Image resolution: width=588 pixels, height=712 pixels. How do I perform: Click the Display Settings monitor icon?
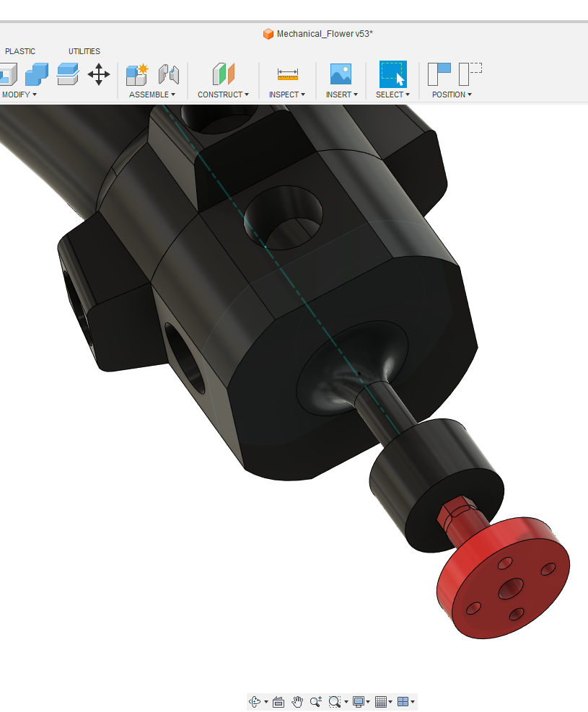pyautogui.click(x=359, y=702)
